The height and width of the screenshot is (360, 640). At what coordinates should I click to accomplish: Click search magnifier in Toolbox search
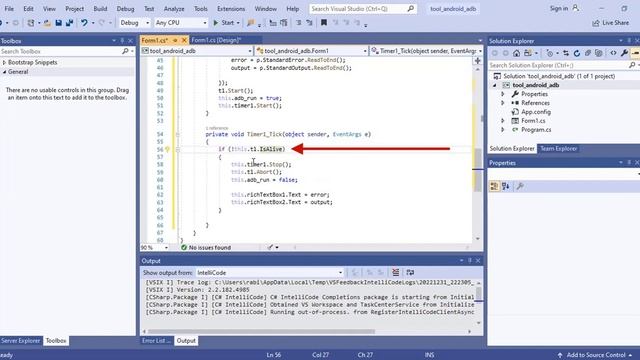point(125,51)
